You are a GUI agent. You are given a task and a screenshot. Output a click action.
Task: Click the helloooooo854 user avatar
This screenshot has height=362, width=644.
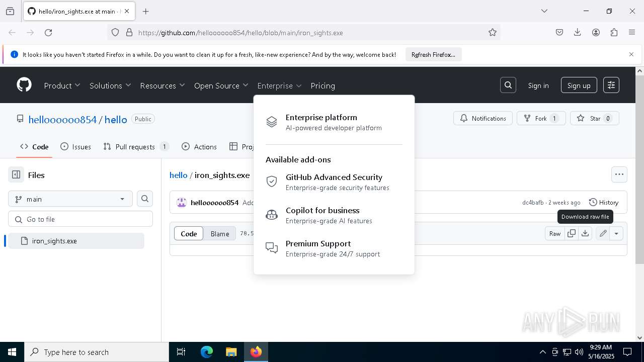pos(181,203)
